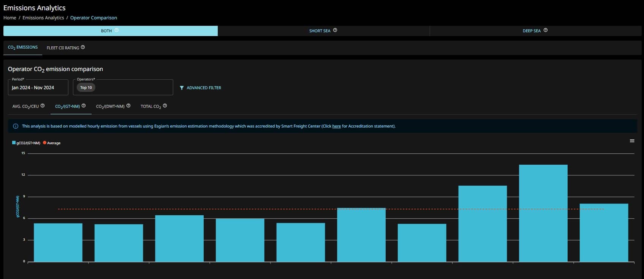Go to Home breadcrumb link
Screen dimensions: 644x279
coord(10,18)
